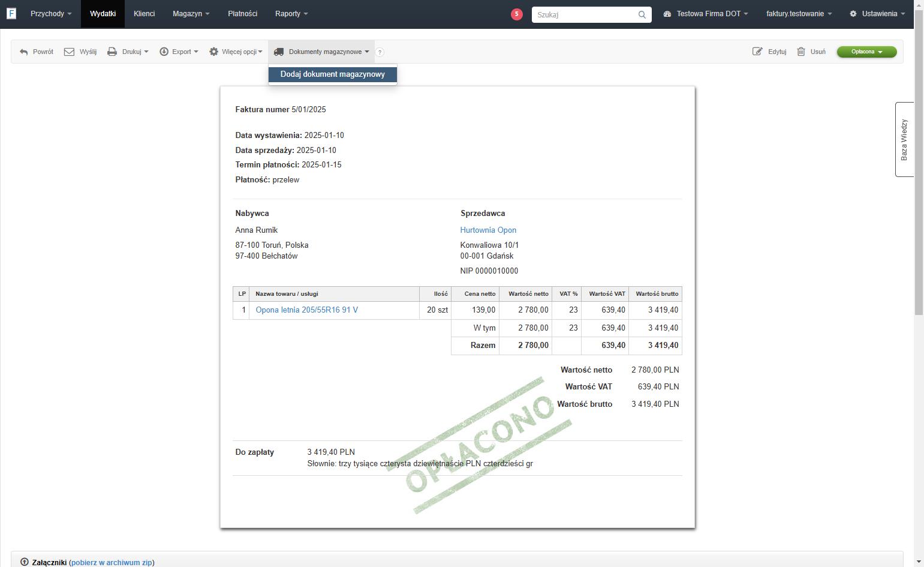Screen dimensions: 924x567
Task: Click the invoice number 5/01/2025
Action: 309,109
